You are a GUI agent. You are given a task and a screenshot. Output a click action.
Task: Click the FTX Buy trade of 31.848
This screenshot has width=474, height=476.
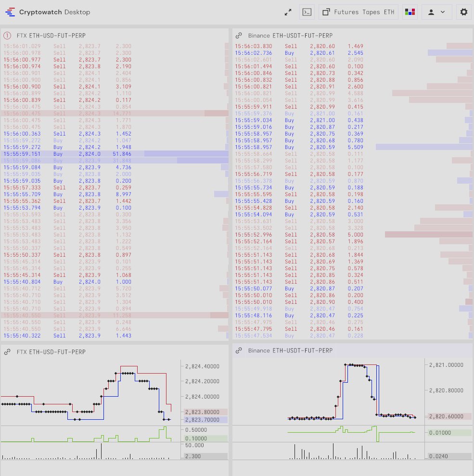pyautogui.click(x=115, y=161)
